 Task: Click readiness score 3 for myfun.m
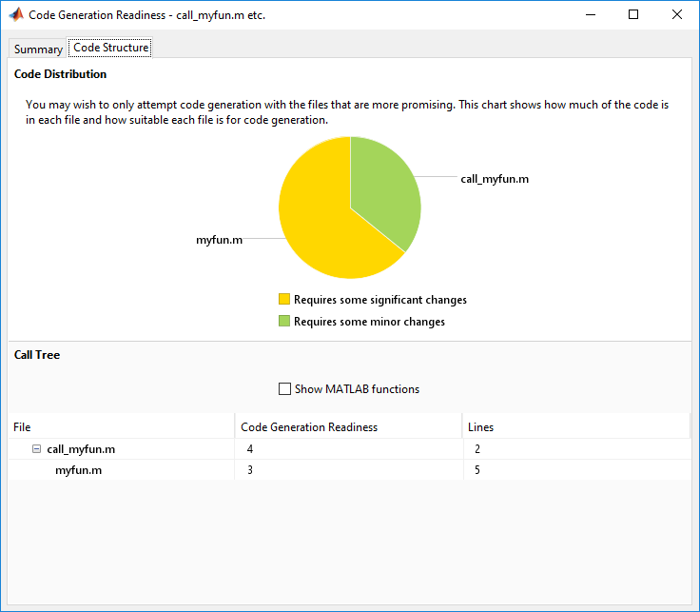(250, 470)
